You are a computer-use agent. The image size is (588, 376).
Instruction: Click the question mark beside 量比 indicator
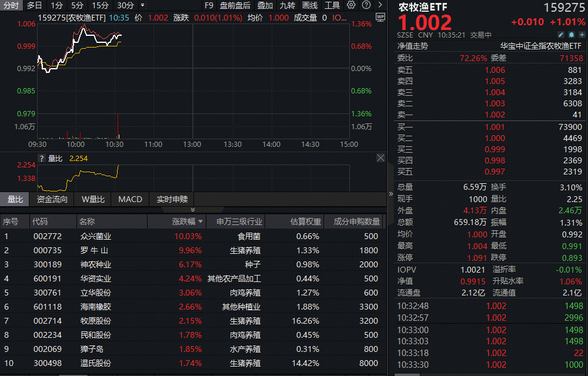pos(42,158)
